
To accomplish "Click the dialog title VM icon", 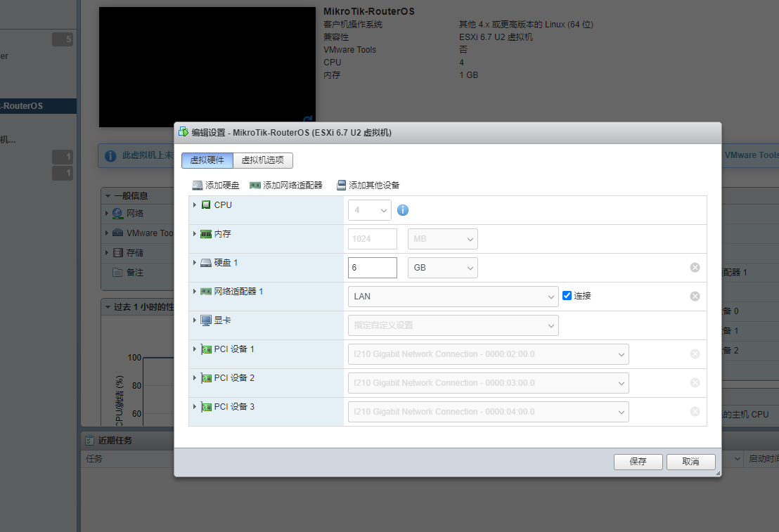I will click(x=184, y=132).
